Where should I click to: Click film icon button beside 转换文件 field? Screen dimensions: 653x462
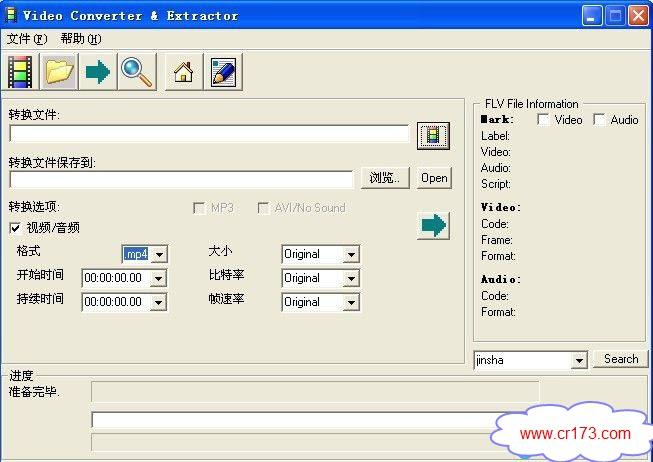click(x=433, y=136)
